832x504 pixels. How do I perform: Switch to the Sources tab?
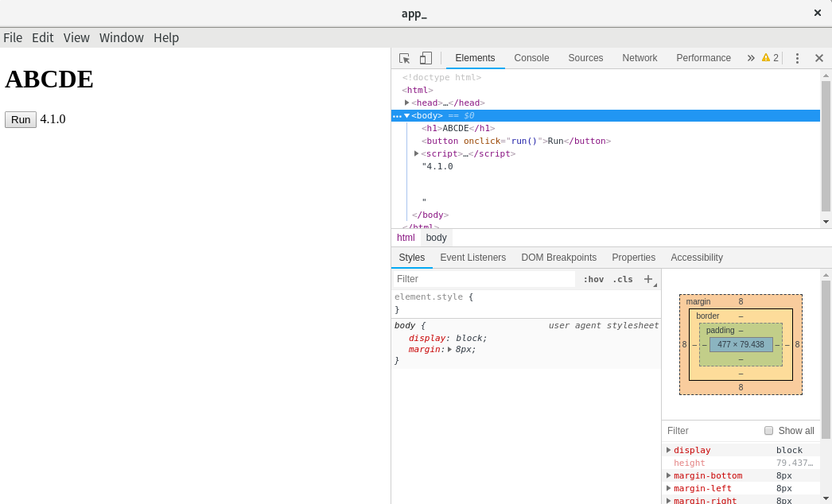(585, 58)
